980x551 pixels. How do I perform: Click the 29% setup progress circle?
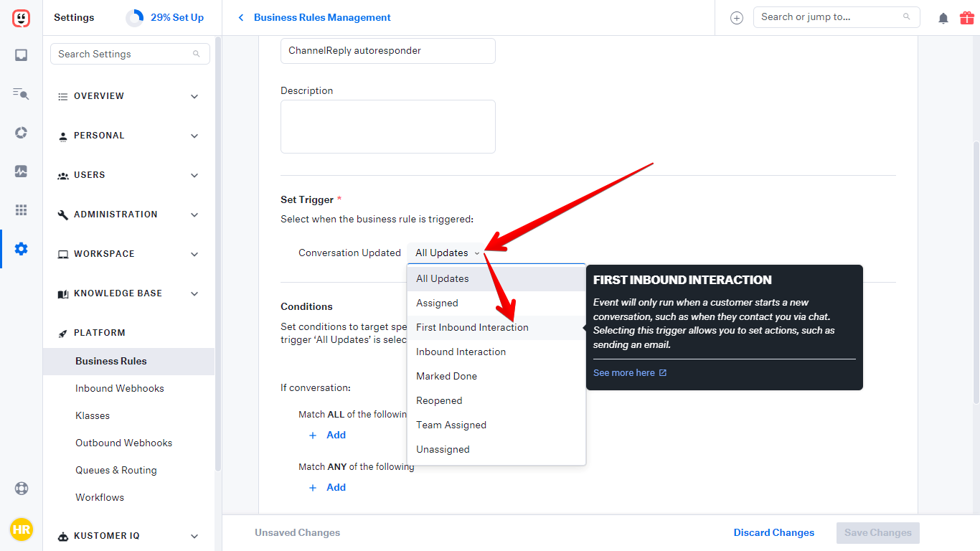click(134, 18)
